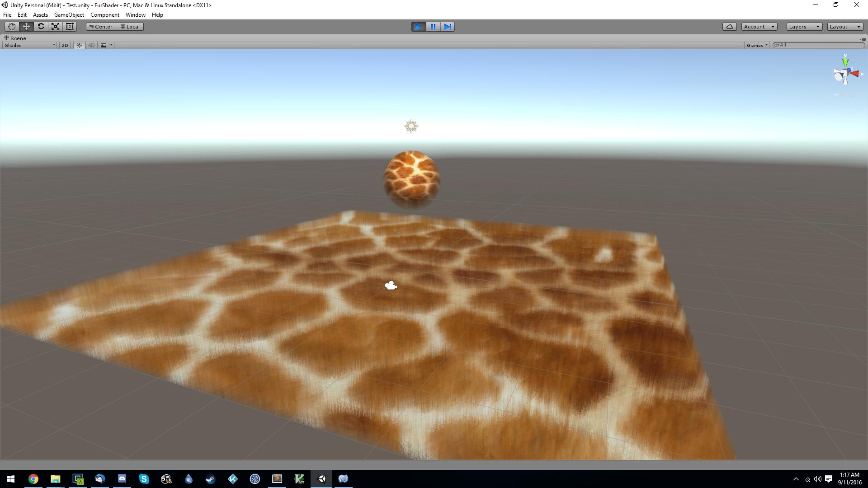Screen dimensions: 868x488
Task: Open Unity cloud services
Action: (x=729, y=26)
